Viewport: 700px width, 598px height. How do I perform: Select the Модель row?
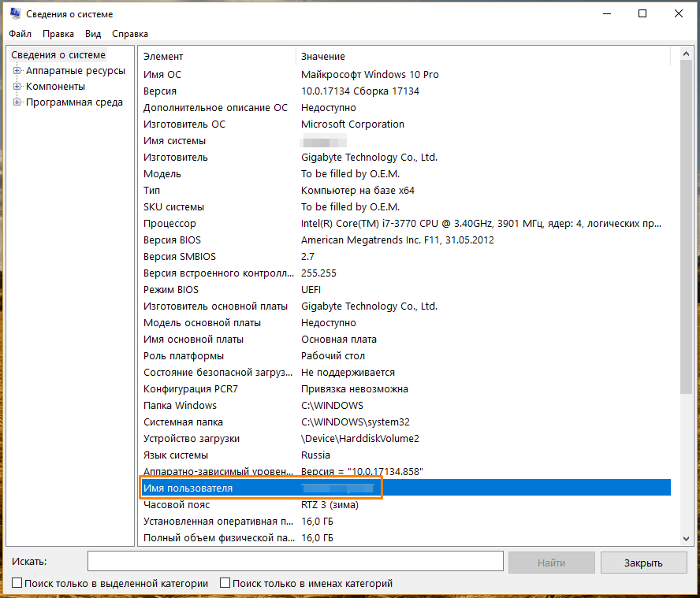[x=405, y=173]
